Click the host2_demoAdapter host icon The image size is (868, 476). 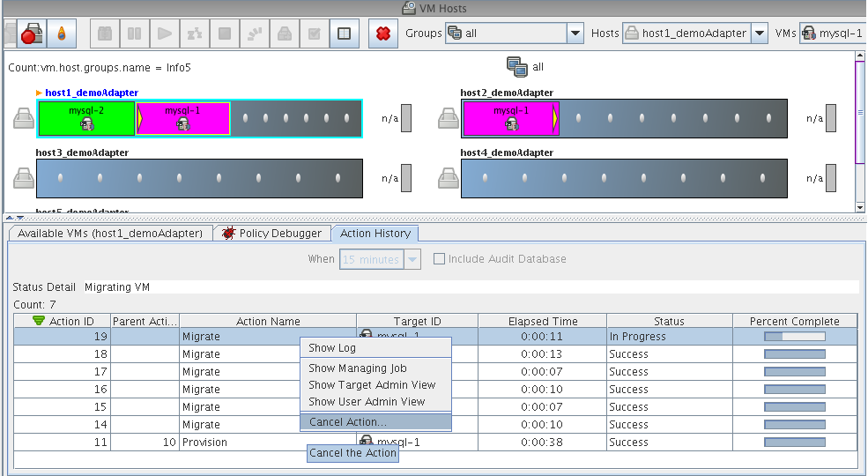point(449,118)
